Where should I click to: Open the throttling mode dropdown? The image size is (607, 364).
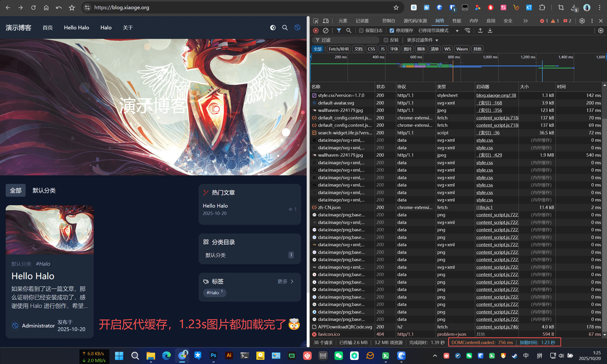438,31
